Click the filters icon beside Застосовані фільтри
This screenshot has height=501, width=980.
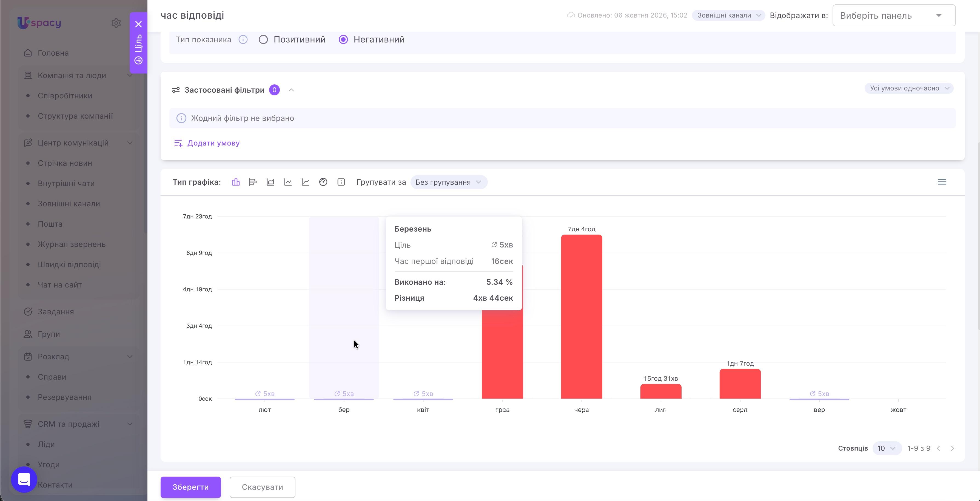176,90
